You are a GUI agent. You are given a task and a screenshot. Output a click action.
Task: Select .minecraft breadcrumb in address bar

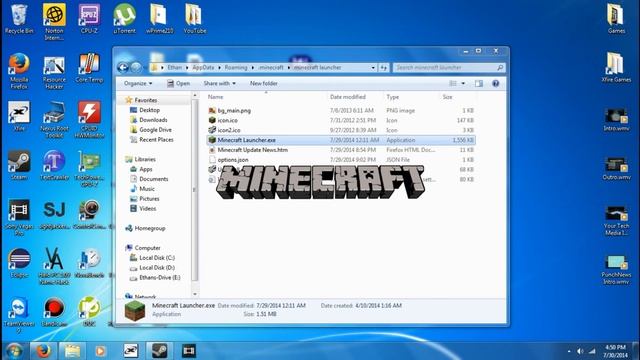click(x=271, y=68)
